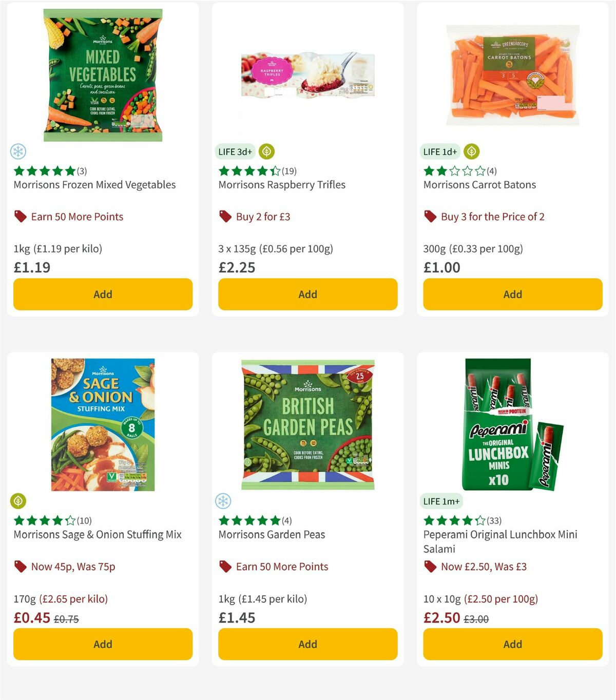Add Peperami Original Lunchbox Mini Salami to basket
Viewport: 616px width, 700px height.
512,644
